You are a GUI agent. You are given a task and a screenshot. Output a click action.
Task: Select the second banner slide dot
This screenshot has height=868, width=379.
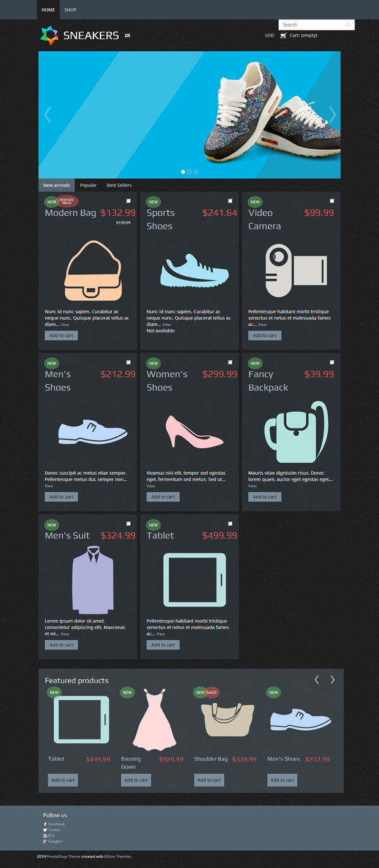pos(189,172)
